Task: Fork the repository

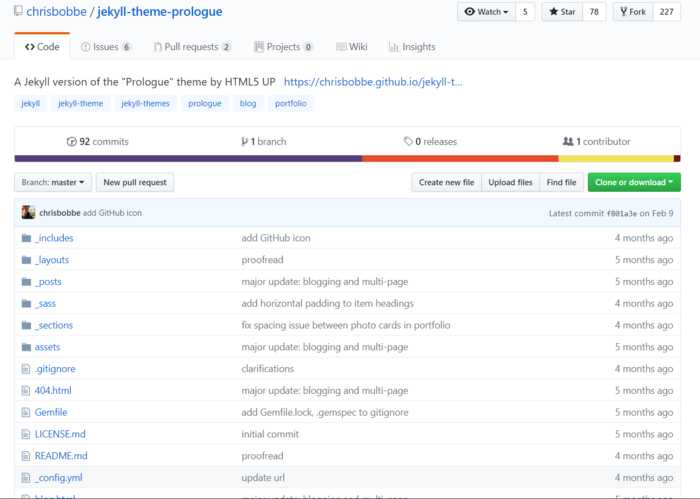Action: coord(633,12)
